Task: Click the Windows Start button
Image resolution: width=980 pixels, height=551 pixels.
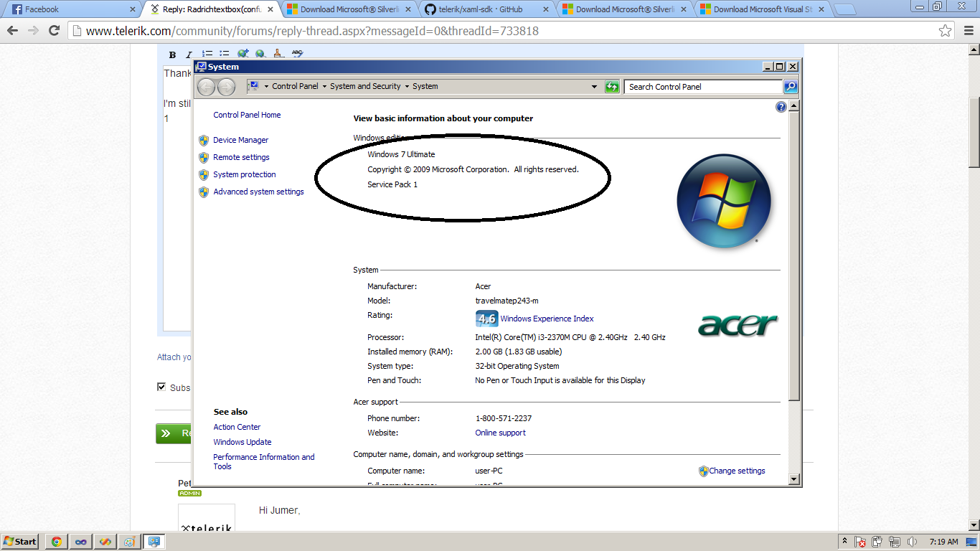Action: tap(20, 542)
